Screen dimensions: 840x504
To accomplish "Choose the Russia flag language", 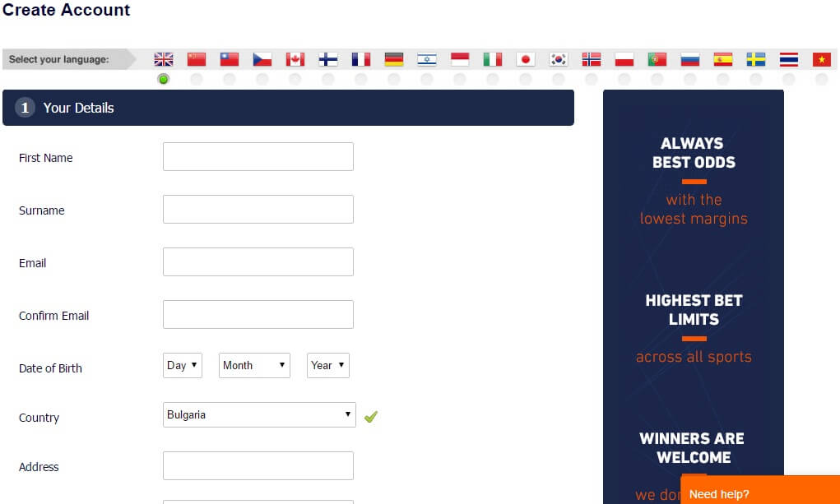I will (690, 59).
